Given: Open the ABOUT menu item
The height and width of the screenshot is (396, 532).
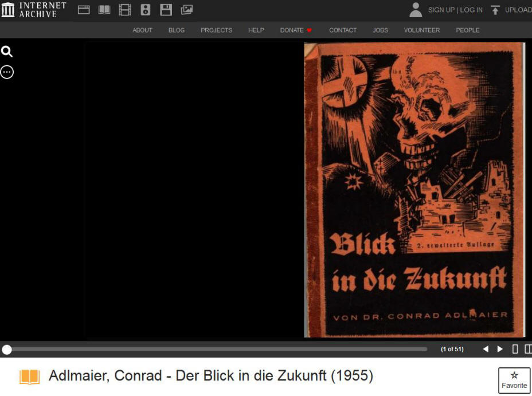Looking at the screenshot, I should click(x=142, y=30).
